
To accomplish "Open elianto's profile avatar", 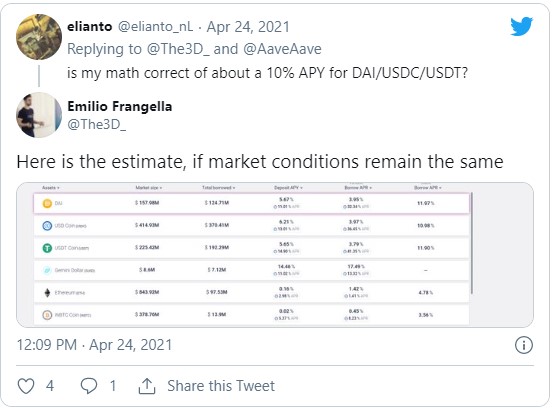I will tap(39, 37).
